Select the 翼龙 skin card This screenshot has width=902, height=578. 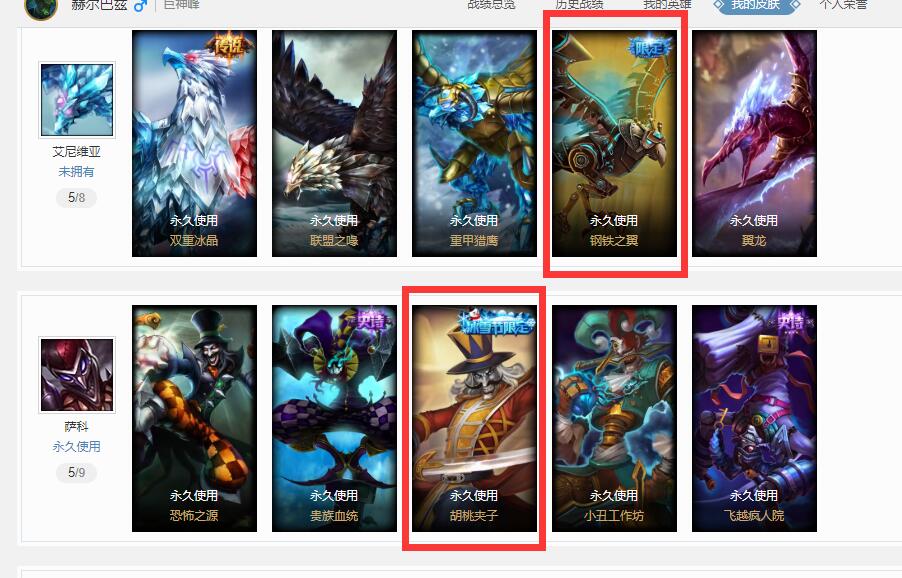click(754, 143)
